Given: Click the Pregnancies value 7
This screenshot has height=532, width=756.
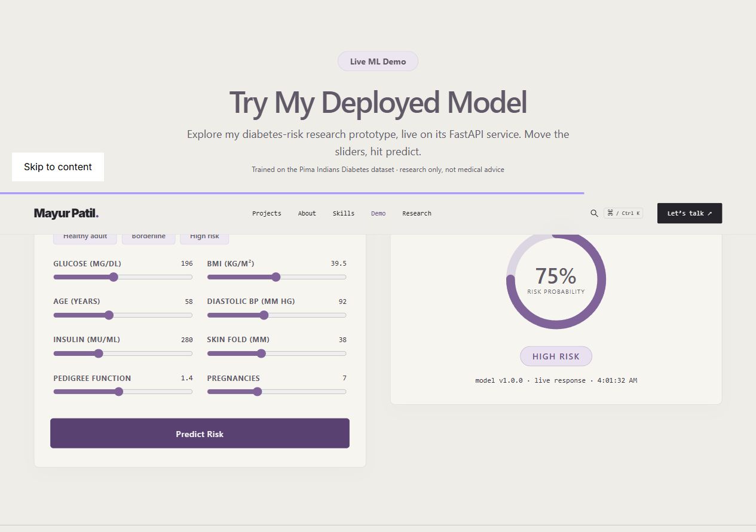Looking at the screenshot, I should [x=344, y=378].
